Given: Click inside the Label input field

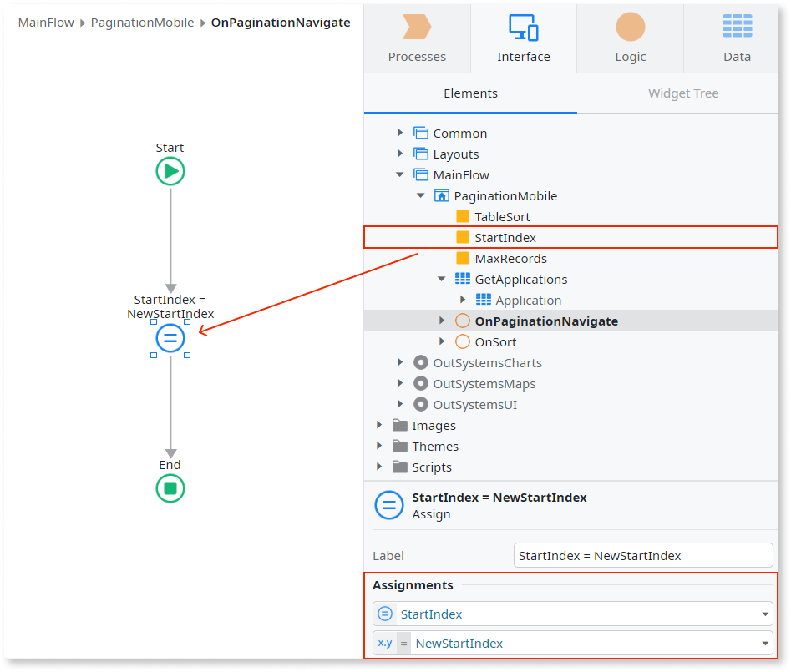Looking at the screenshot, I should (x=643, y=555).
